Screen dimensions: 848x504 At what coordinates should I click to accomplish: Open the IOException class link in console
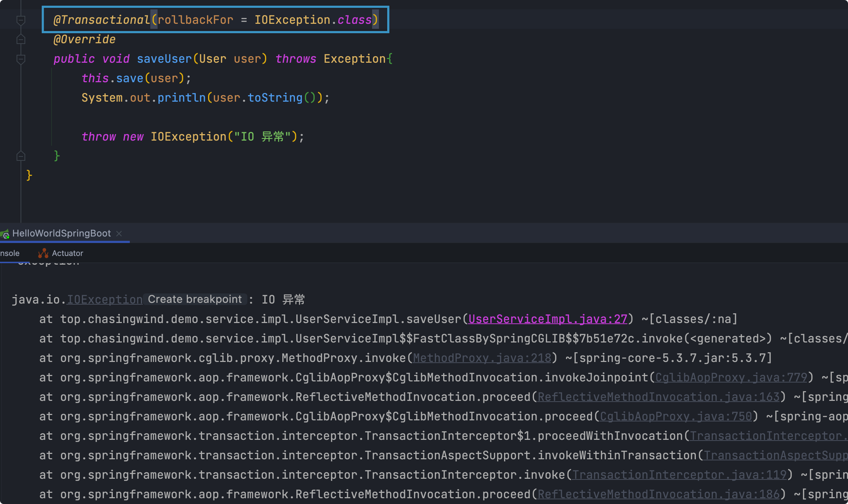[x=105, y=300]
